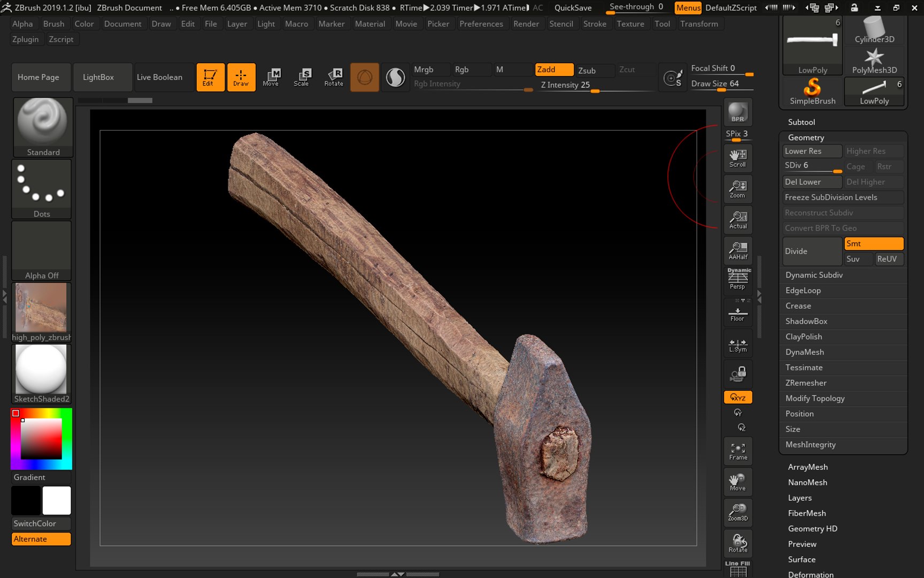924x578 pixels.
Task: Click the LightBox button
Action: point(103,77)
